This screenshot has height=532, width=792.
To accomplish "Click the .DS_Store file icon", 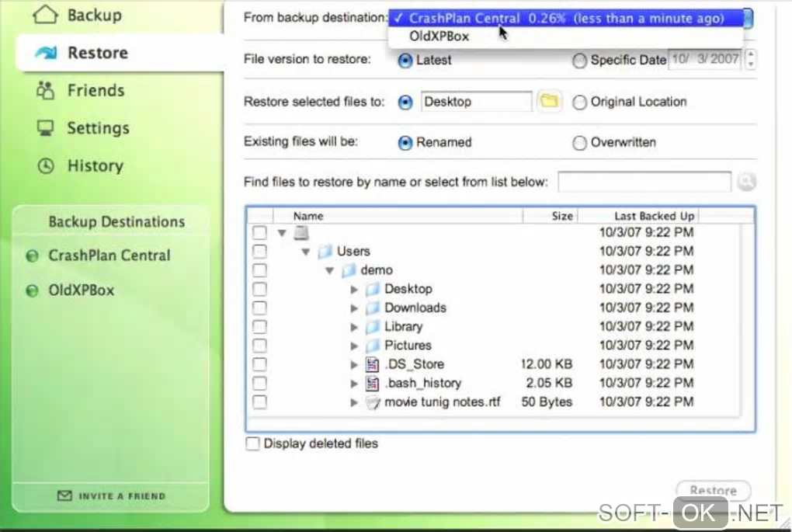I will coord(372,364).
